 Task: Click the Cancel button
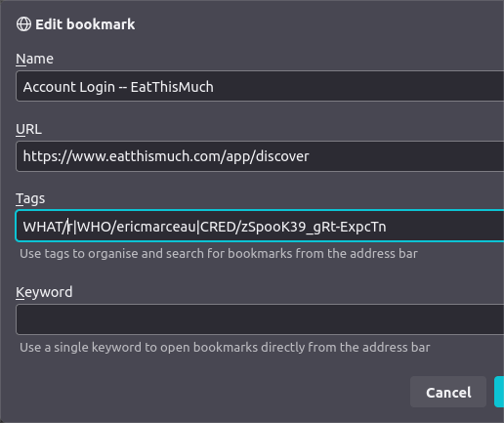448,392
